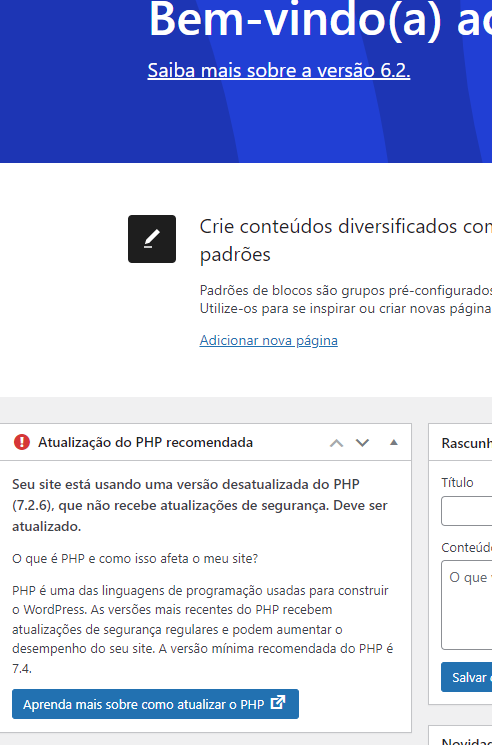492x745 pixels.
Task: Click the external link icon in PHP button
Action: (278, 703)
